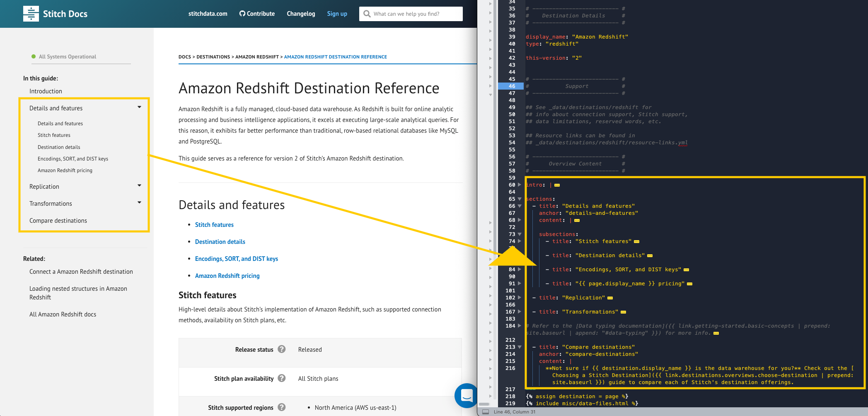Image resolution: width=868 pixels, height=416 pixels.
Task: Click the magnifier icon in the search box
Action: pos(367,14)
